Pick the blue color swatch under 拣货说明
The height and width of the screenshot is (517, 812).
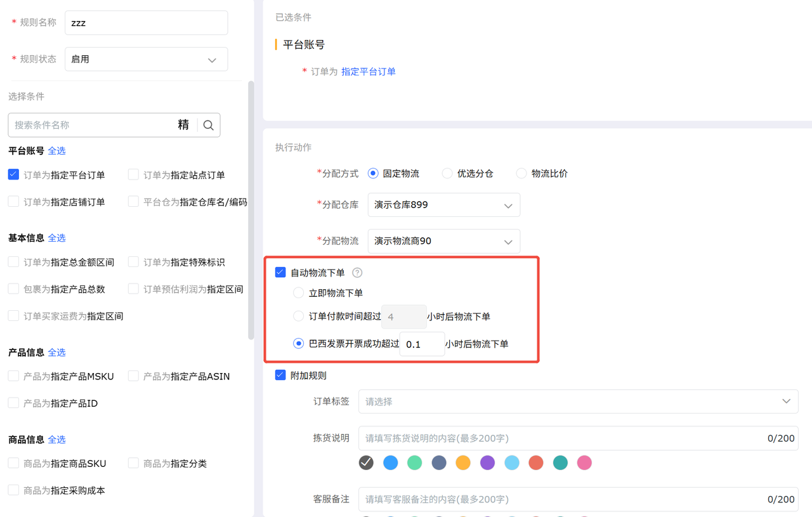click(391, 462)
